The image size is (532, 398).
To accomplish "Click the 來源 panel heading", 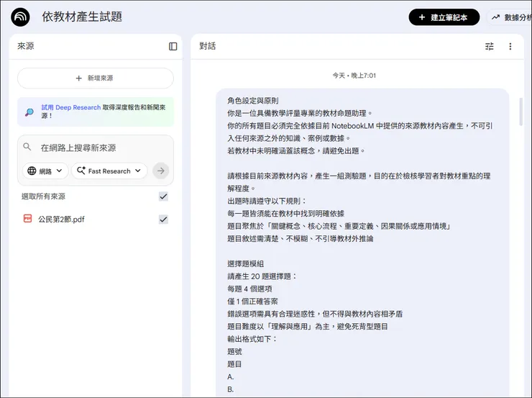I will coord(26,46).
